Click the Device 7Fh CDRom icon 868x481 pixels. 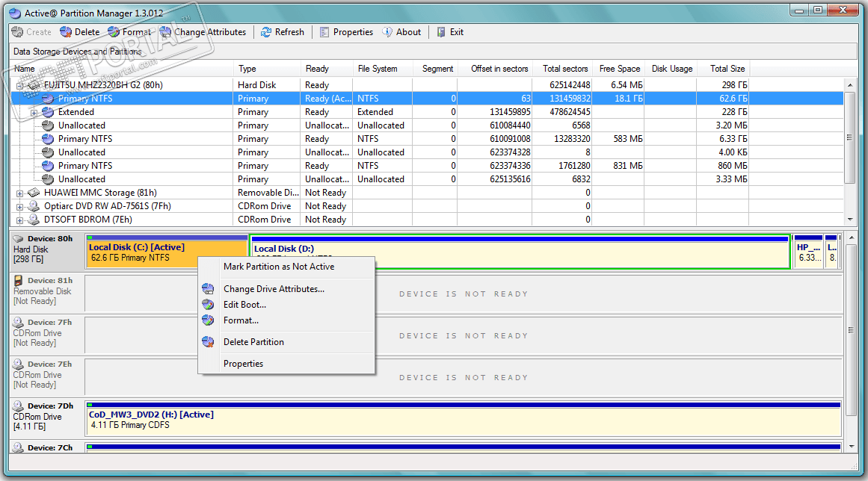click(18, 323)
